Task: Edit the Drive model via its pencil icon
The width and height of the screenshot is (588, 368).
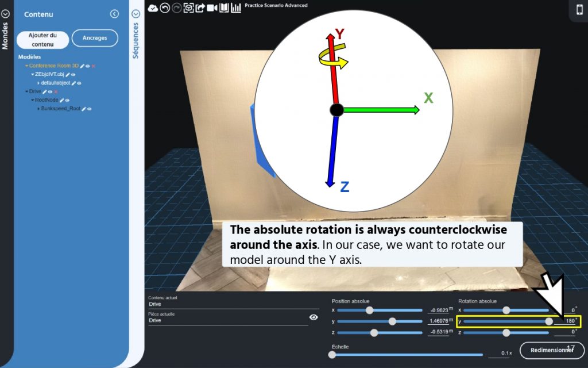Action: (45, 91)
